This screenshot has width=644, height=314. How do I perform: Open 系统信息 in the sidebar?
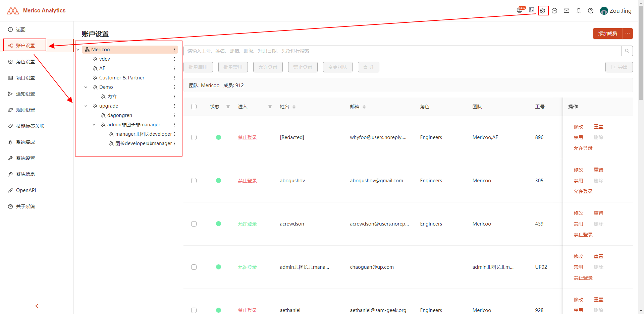point(37,174)
